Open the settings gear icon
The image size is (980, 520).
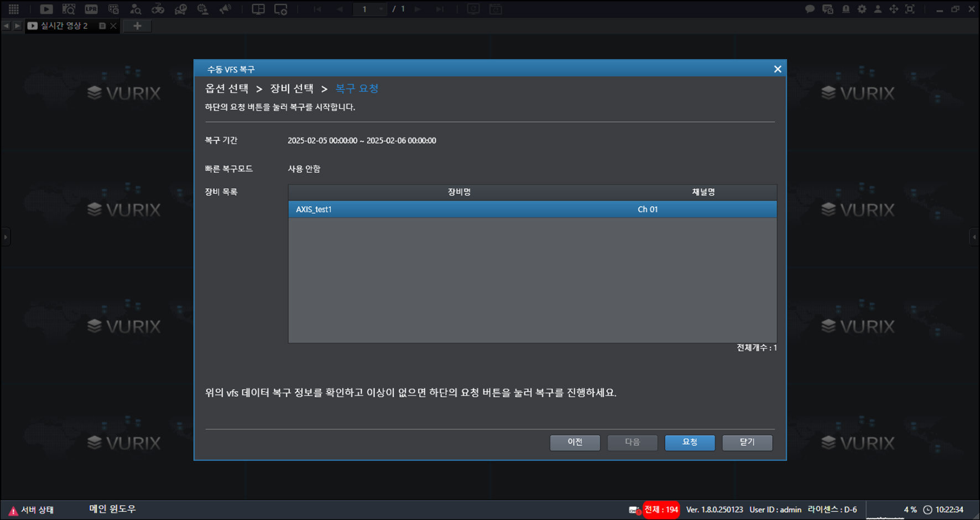862,9
